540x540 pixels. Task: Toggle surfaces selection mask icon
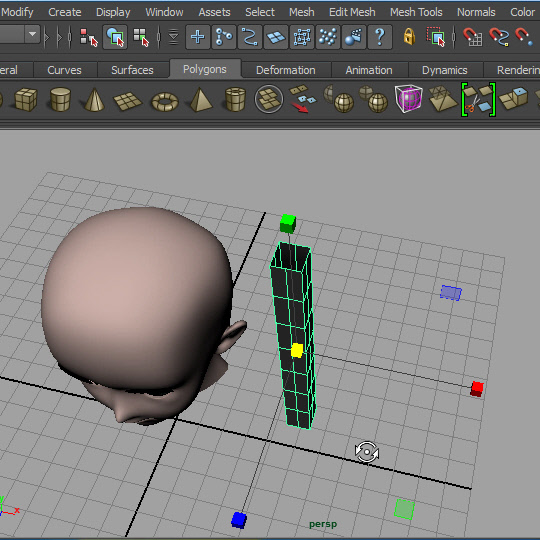pyautogui.click(x=276, y=37)
